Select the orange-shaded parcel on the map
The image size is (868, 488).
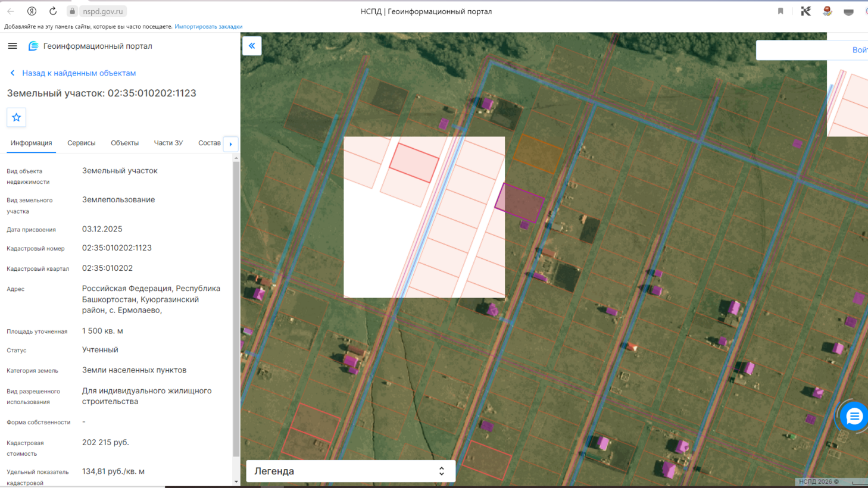tap(538, 154)
